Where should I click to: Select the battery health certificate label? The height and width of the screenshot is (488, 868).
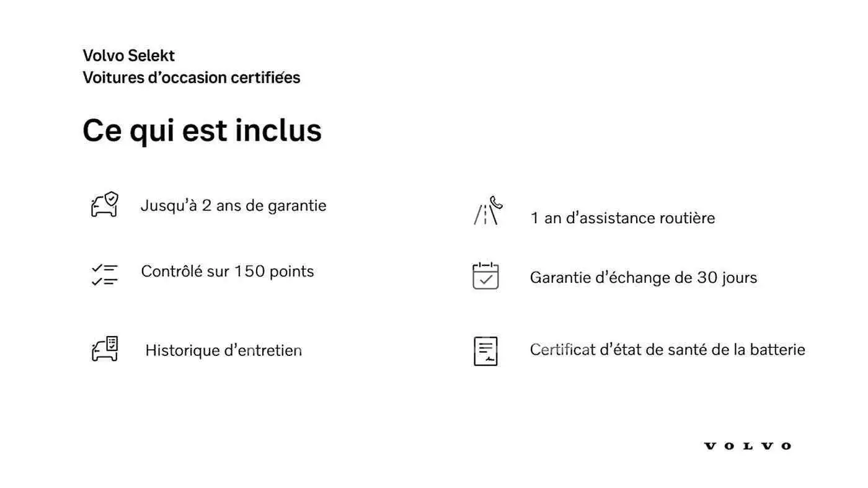pyautogui.click(x=668, y=350)
